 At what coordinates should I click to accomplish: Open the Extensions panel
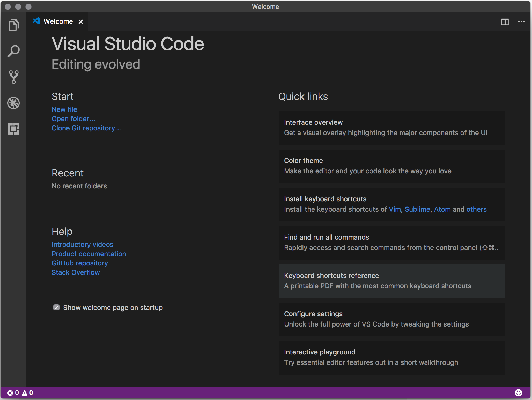point(13,129)
